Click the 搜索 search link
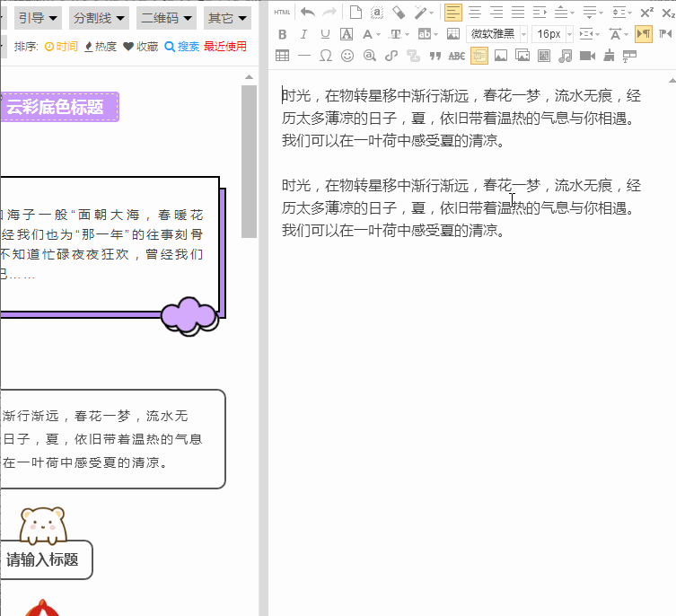676x616 pixels. 182,47
